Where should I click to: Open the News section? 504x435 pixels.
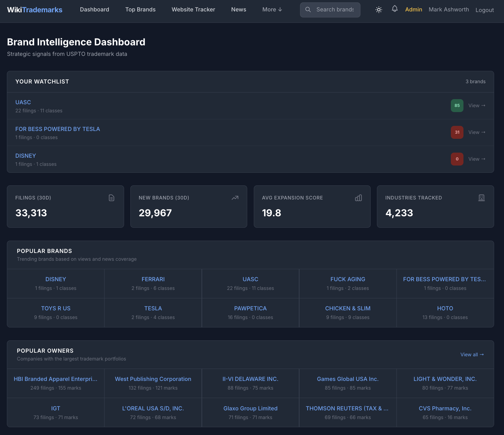238,10
